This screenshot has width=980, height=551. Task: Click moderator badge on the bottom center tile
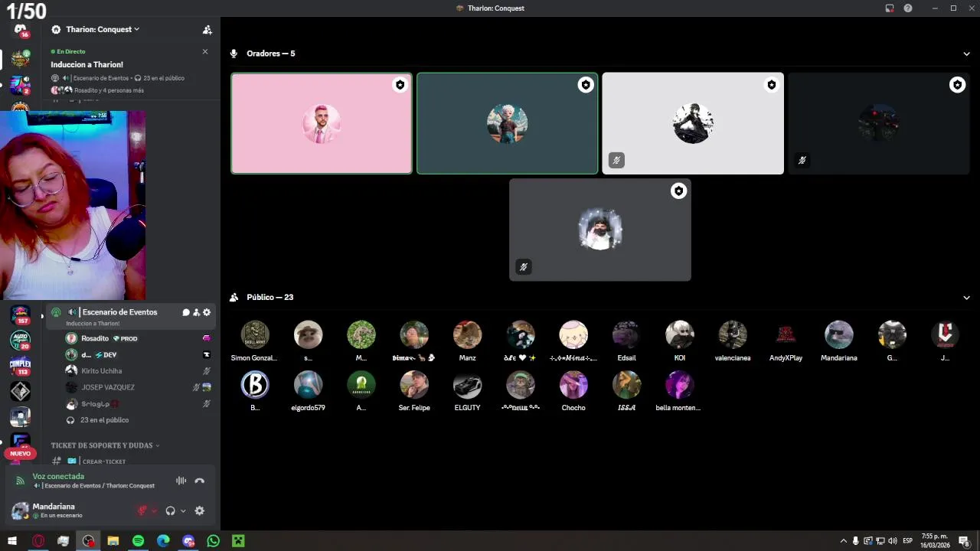pos(678,191)
